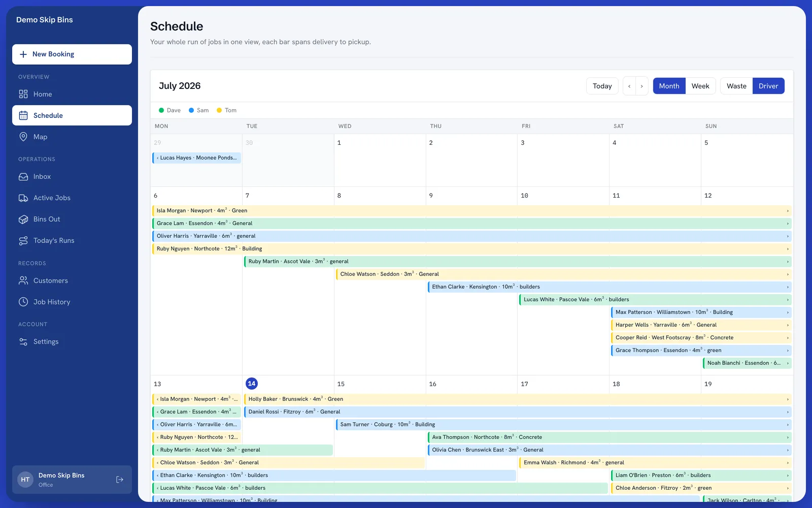The height and width of the screenshot is (508, 812).
Task: Open account Settings
Action: pyautogui.click(x=72, y=341)
